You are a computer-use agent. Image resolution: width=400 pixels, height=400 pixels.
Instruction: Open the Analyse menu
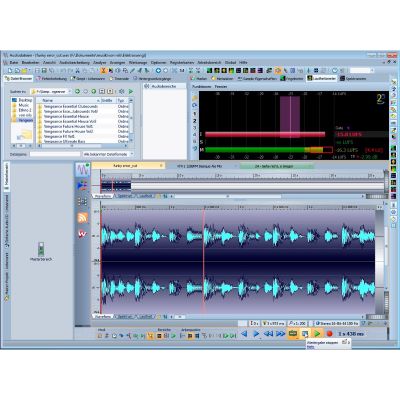click(x=99, y=62)
